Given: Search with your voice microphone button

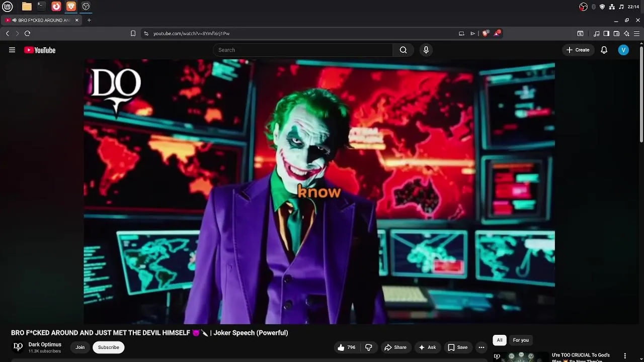Looking at the screenshot, I should (426, 50).
